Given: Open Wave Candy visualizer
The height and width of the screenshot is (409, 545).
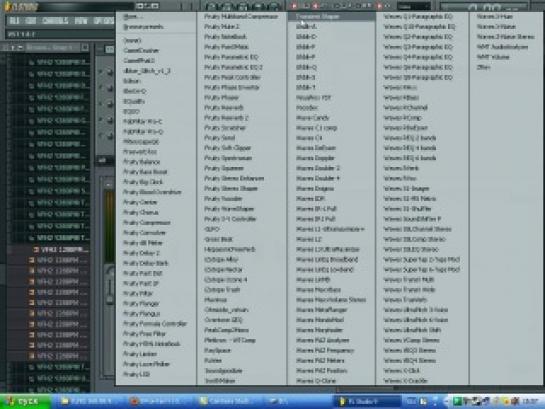Looking at the screenshot, I should coord(312,118).
